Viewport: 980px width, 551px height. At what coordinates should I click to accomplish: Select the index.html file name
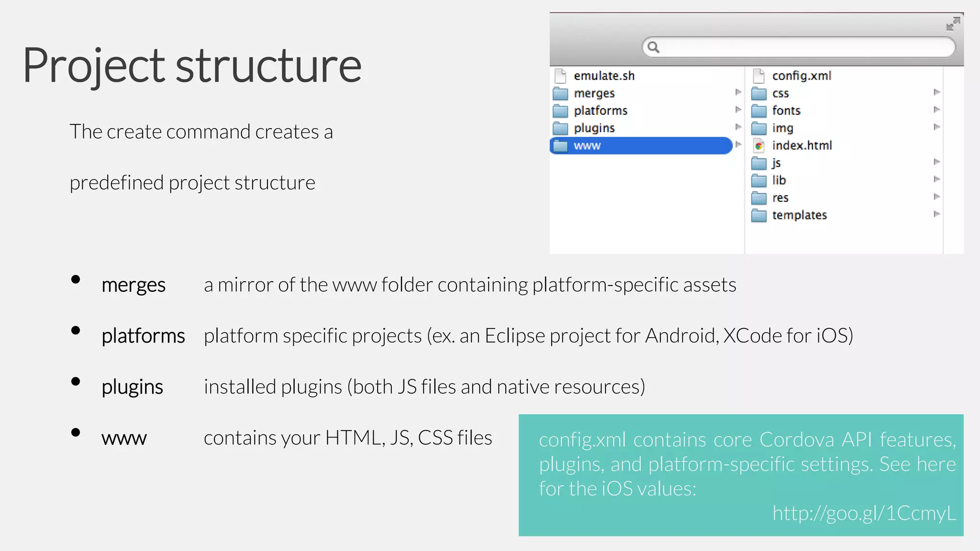(x=802, y=145)
